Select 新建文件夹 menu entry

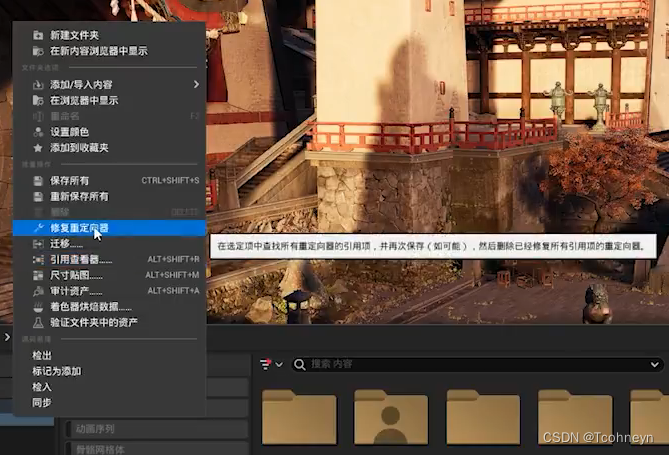tap(109, 35)
